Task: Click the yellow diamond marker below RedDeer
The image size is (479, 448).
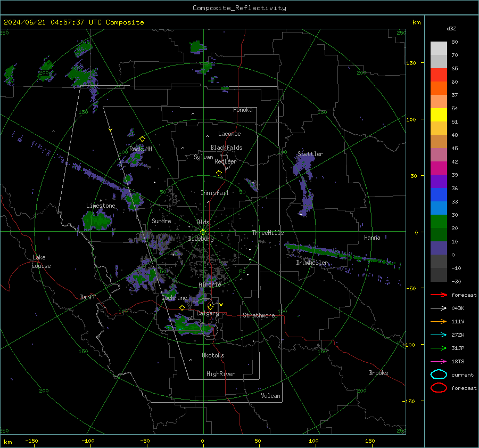Action: (219, 173)
